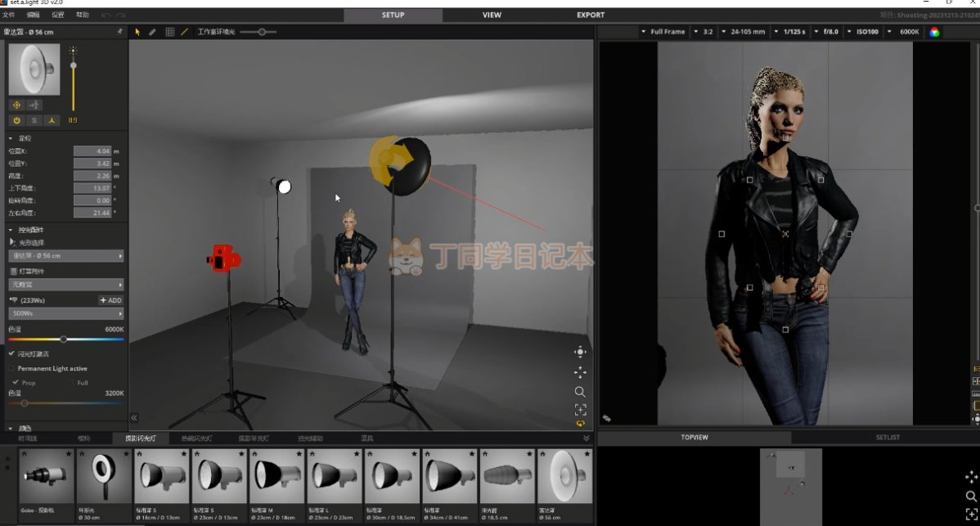Uncheck the 闪光灯激活 checkbox
The image size is (980, 526).
[x=11, y=353]
